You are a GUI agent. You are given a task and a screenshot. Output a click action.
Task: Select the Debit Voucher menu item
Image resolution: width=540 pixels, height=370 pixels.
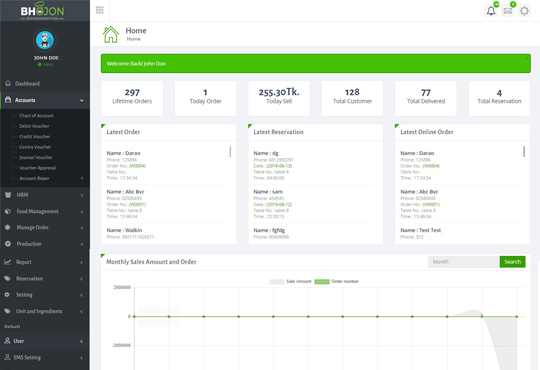(x=34, y=126)
